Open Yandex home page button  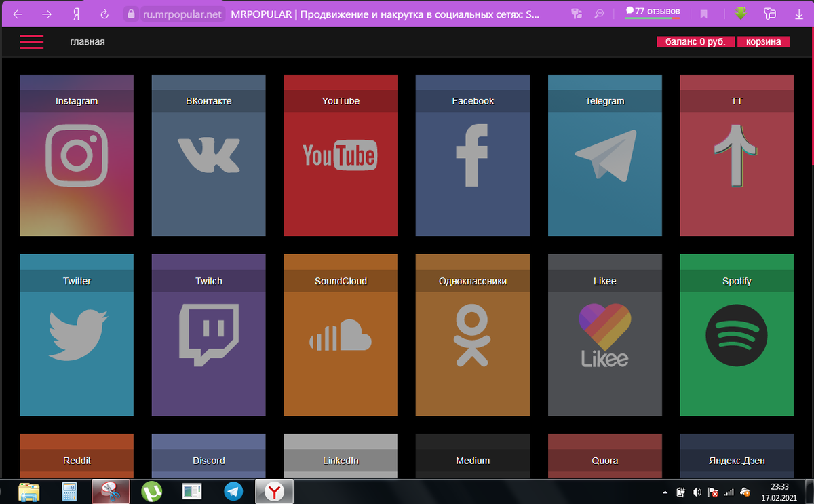coord(77,14)
